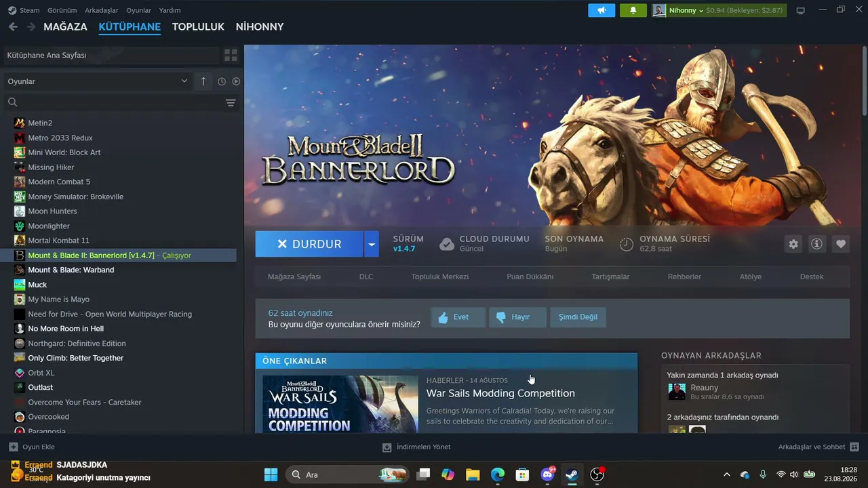
Task: Open the Arkadaşlar menu
Action: coord(102,10)
